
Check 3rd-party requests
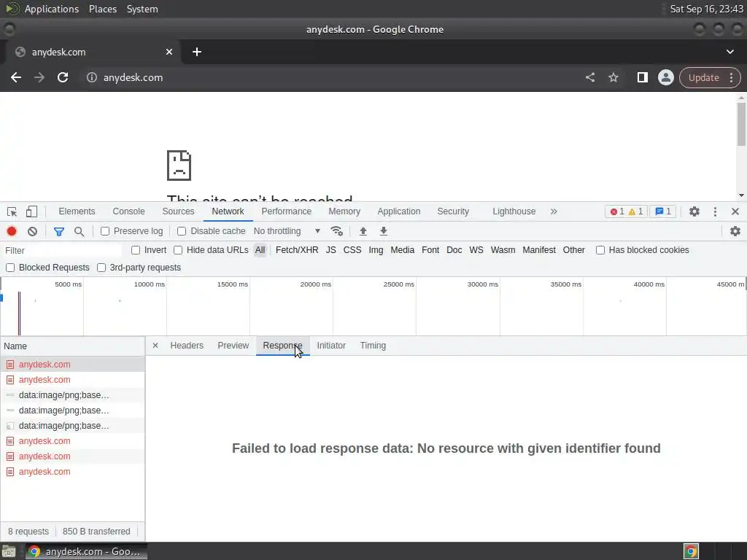point(101,268)
